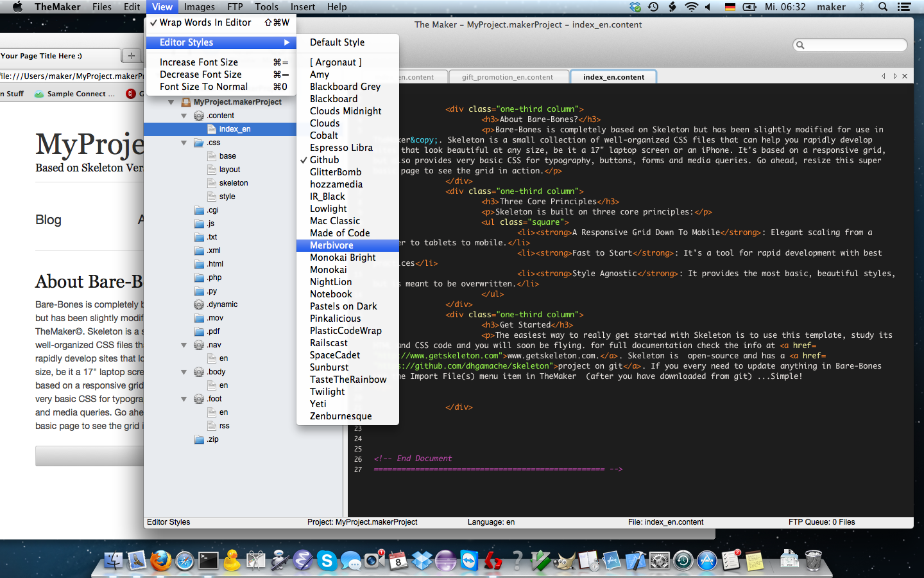The height and width of the screenshot is (578, 924).
Task: Toggle Wrap Words In Editor option
Action: pos(205,22)
